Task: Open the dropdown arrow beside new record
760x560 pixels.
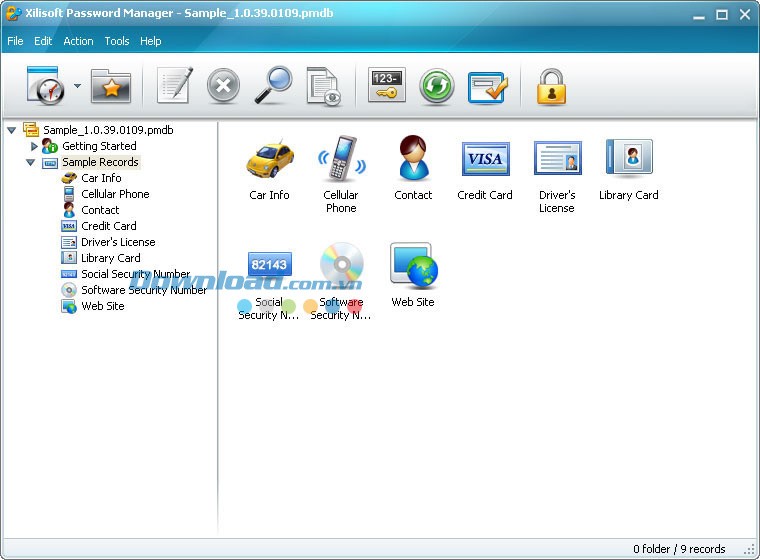Action: (77, 86)
